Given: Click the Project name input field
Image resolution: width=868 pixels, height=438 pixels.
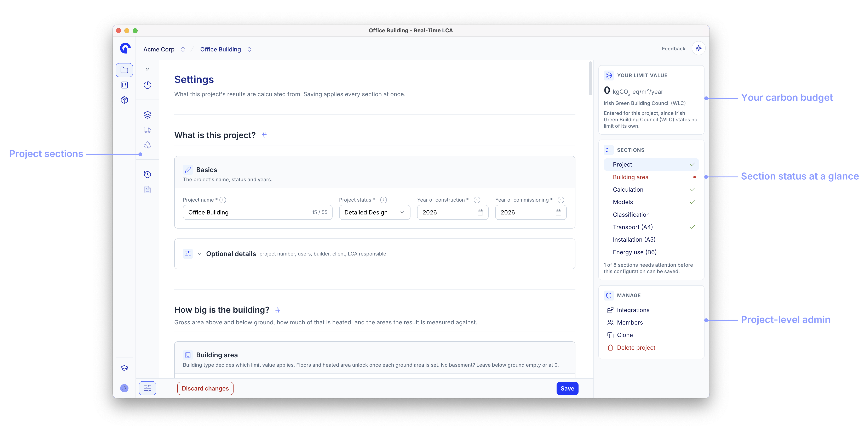Looking at the screenshot, I should pyautogui.click(x=257, y=212).
